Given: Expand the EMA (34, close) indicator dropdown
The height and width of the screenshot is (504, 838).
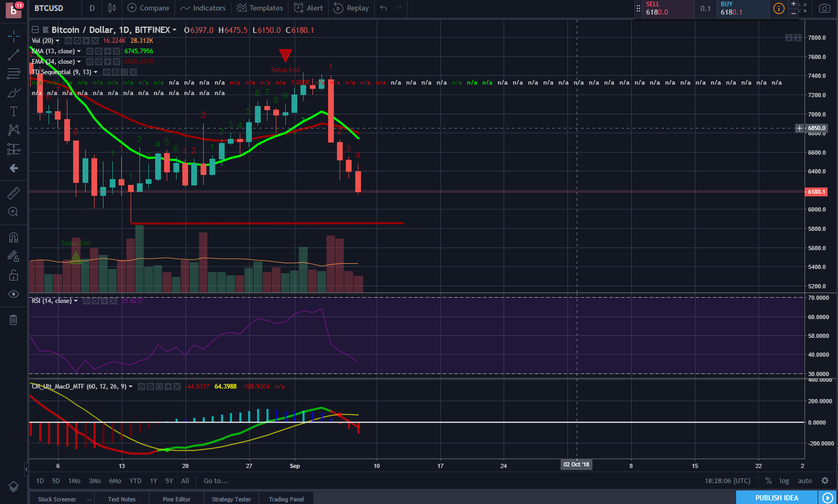Looking at the screenshot, I should click(x=79, y=62).
